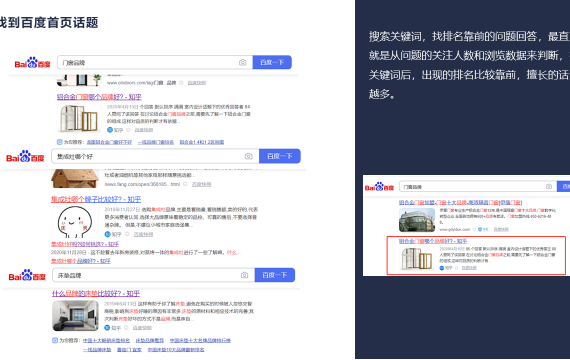Click the Baidu logo beside the 床垫品牌 search
The height and width of the screenshot is (360, 570).
coord(27,276)
